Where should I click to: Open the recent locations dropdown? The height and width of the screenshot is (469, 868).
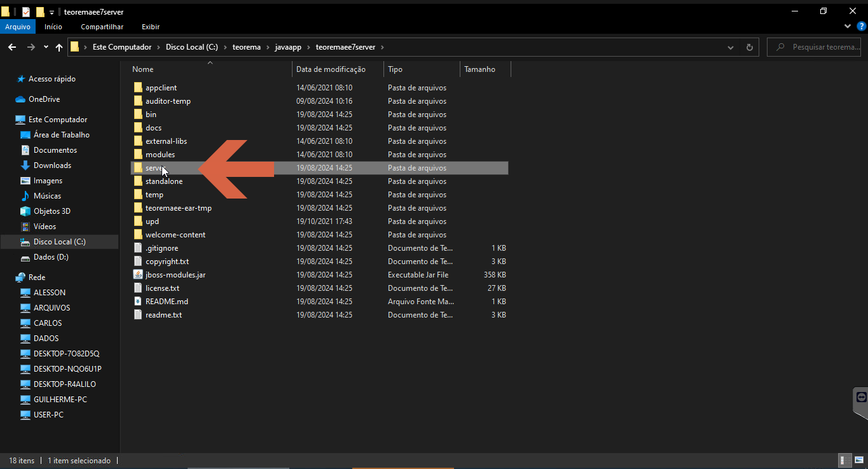tap(46, 47)
